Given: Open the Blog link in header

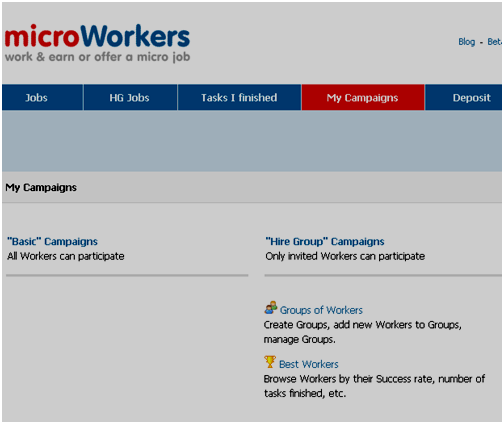Looking at the screenshot, I should coord(467,42).
